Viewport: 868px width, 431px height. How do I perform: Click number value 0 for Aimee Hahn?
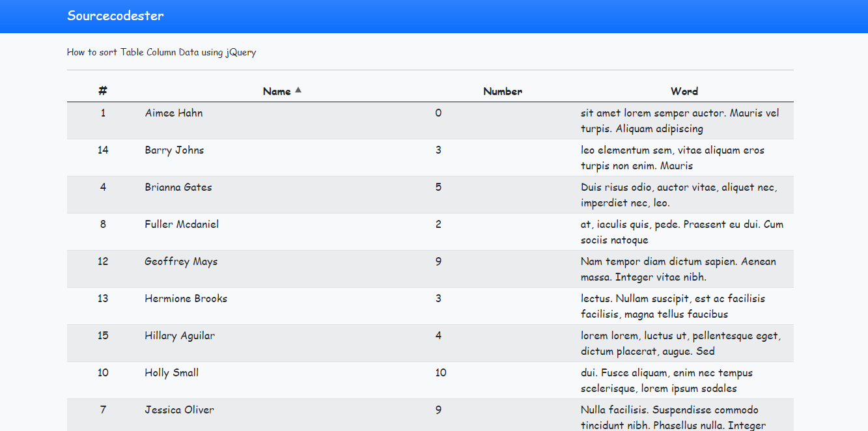(x=438, y=113)
